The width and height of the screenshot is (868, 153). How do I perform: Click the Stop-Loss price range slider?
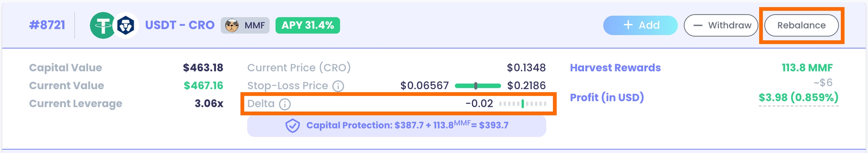pos(478,86)
